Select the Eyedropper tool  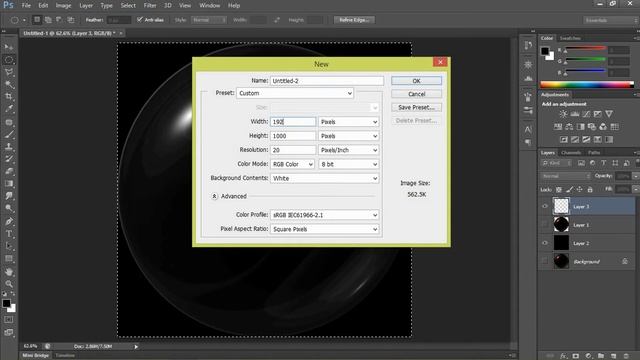click(9, 109)
